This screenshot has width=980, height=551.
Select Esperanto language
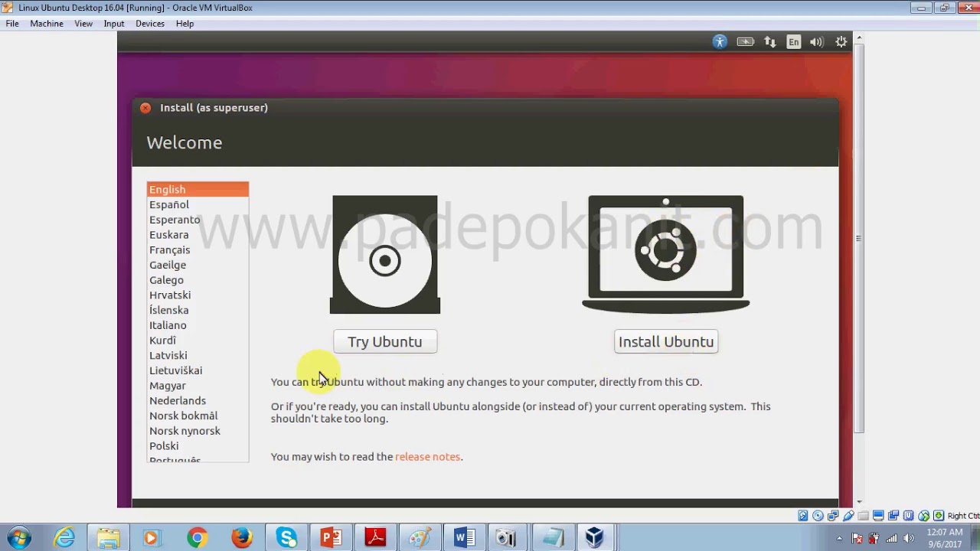point(198,220)
